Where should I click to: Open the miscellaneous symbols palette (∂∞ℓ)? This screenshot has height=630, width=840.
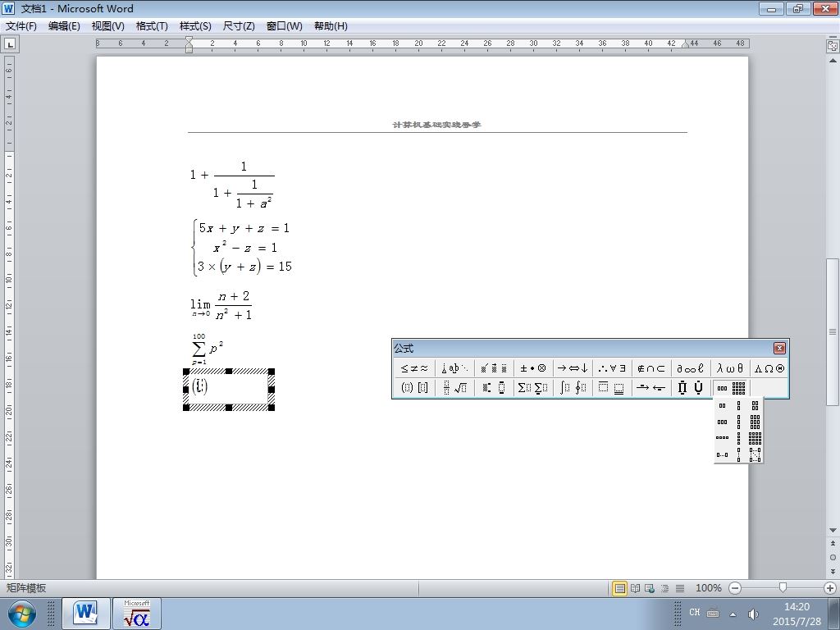pyautogui.click(x=691, y=368)
